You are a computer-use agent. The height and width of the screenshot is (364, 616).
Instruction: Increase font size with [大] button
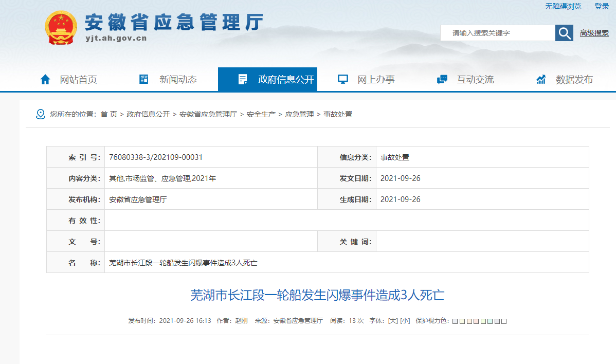pyautogui.click(x=393, y=321)
